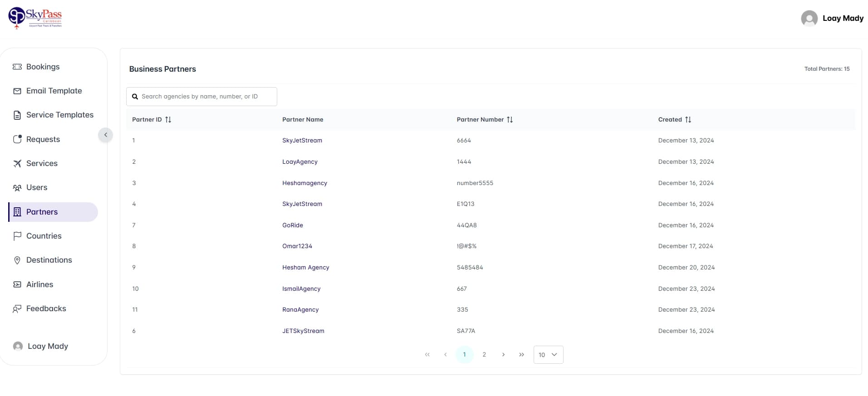Go to page 2
Viewport: 868px width, 396px height.
click(484, 355)
